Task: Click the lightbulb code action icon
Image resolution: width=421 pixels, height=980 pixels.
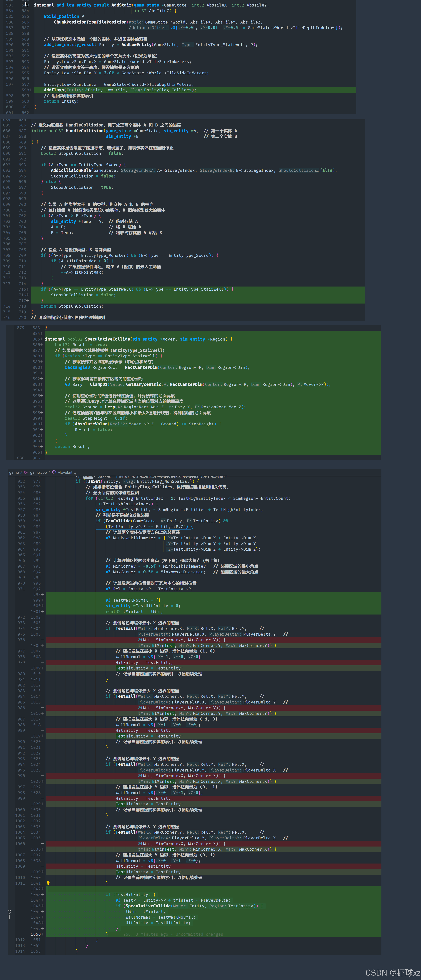Action: pyautogui.click(x=48, y=883)
